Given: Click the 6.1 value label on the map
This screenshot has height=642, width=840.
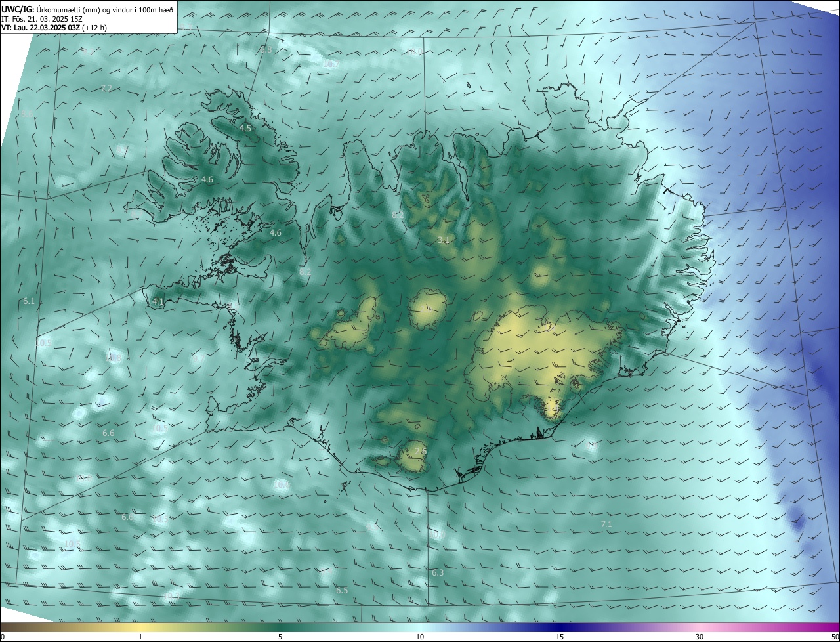Looking at the screenshot, I should [29, 301].
